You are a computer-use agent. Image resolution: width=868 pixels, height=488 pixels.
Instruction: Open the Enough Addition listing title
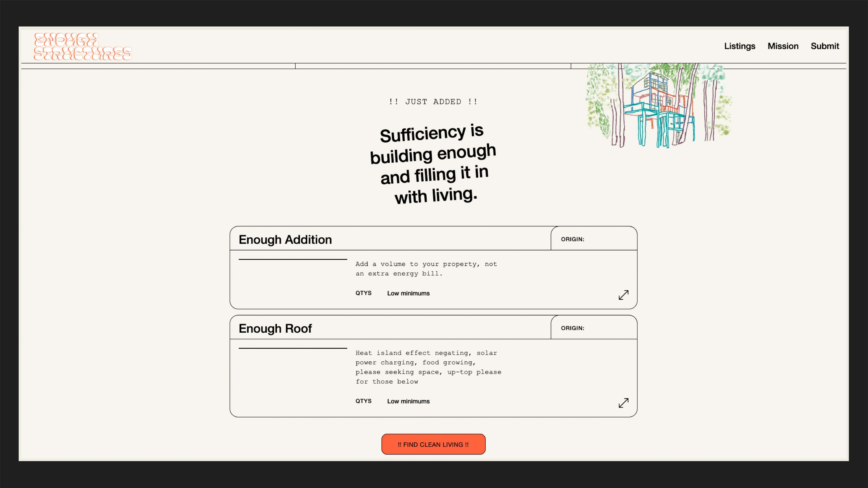pyautogui.click(x=285, y=239)
